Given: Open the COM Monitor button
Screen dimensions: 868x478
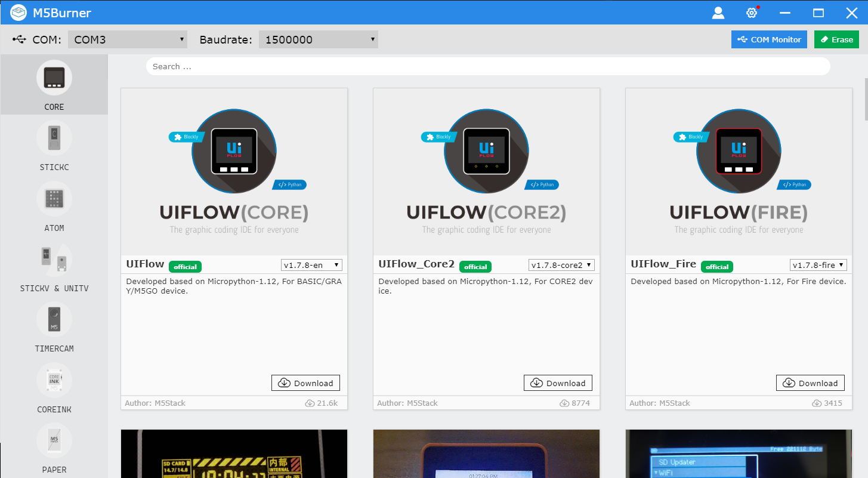Looking at the screenshot, I should (x=769, y=39).
